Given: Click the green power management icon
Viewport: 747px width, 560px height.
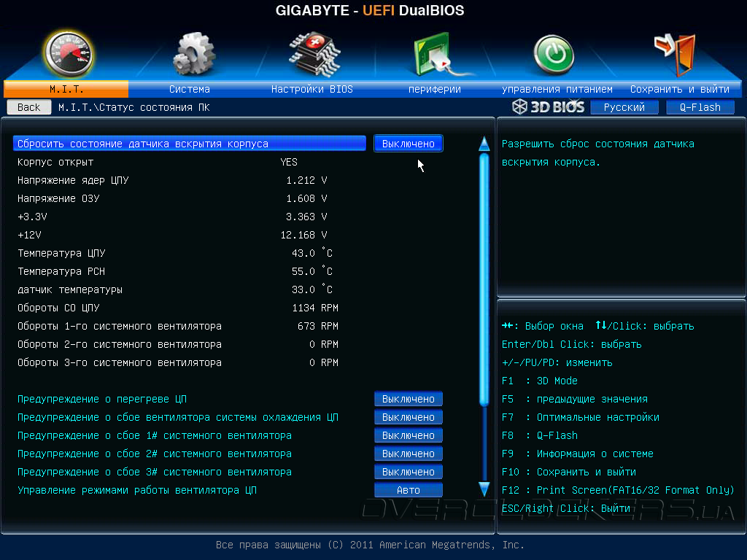Looking at the screenshot, I should click(x=554, y=55).
